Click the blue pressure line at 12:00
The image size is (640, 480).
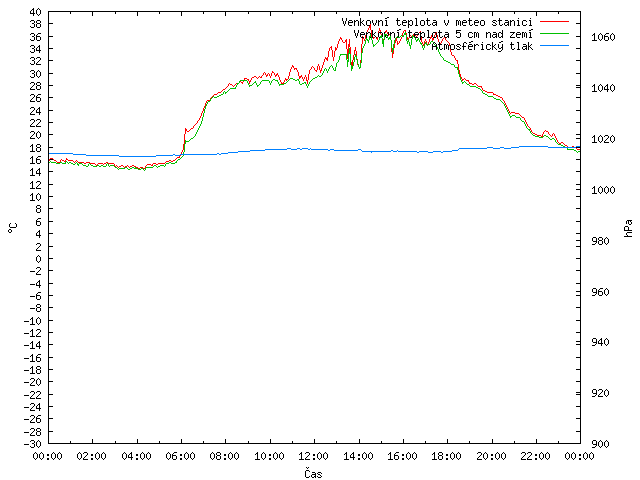click(x=314, y=149)
